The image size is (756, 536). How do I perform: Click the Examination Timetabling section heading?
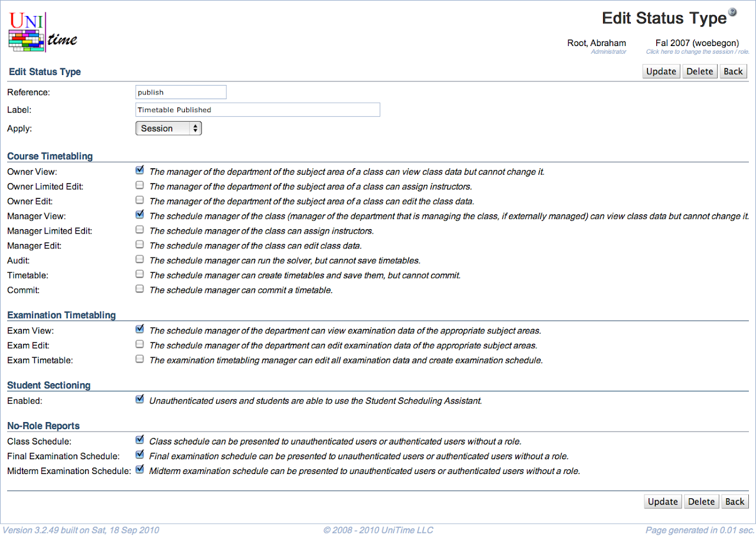pos(61,315)
